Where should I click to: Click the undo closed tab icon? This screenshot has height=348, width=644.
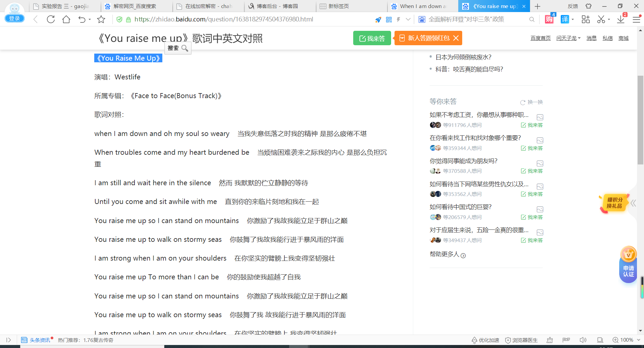(82, 19)
